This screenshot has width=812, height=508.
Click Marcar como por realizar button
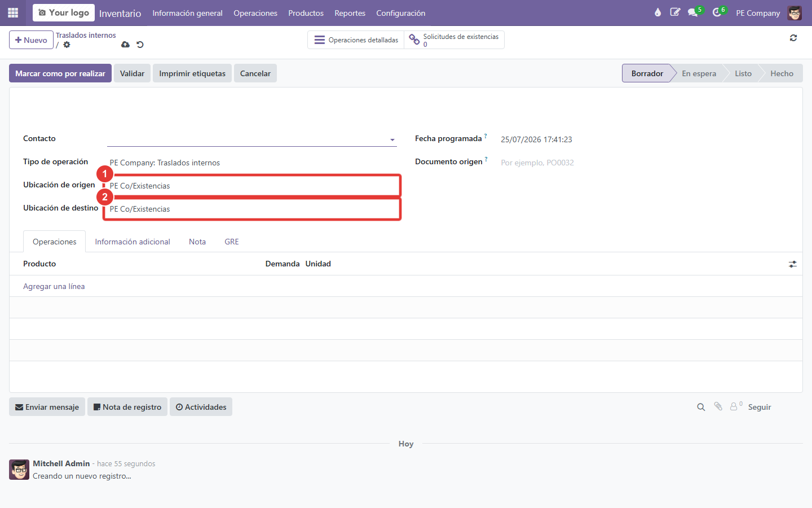click(x=60, y=73)
